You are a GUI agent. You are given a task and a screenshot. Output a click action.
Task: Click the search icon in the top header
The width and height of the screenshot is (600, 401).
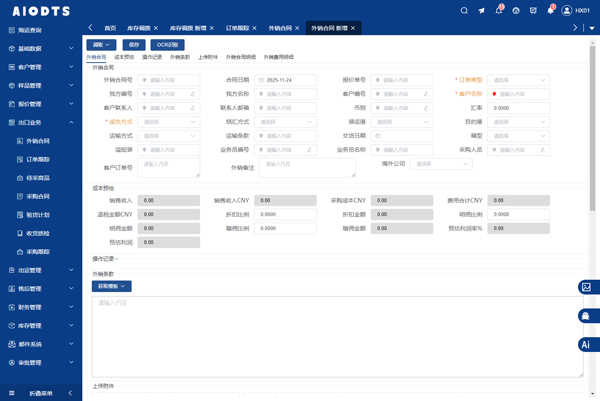point(464,10)
